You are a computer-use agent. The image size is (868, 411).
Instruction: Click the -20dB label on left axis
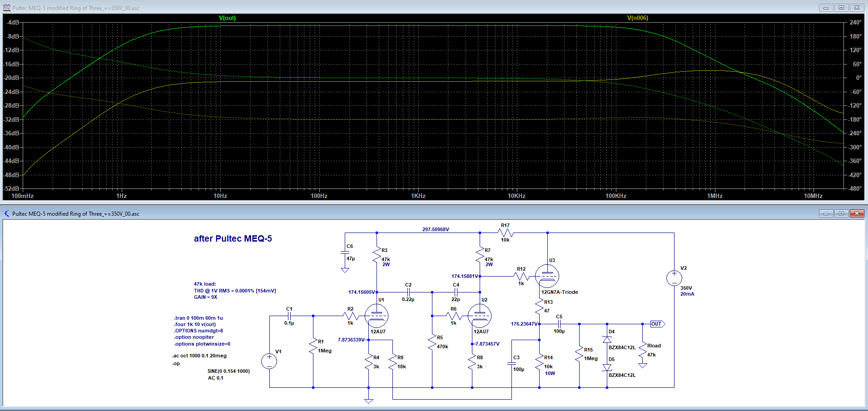tap(12, 78)
